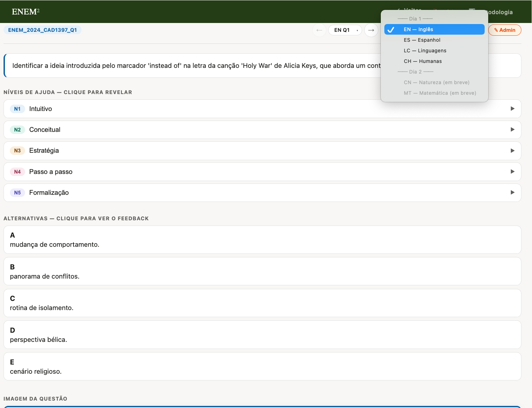
Task: Click CN — Natureza (em breve) option
Action: (x=434, y=82)
